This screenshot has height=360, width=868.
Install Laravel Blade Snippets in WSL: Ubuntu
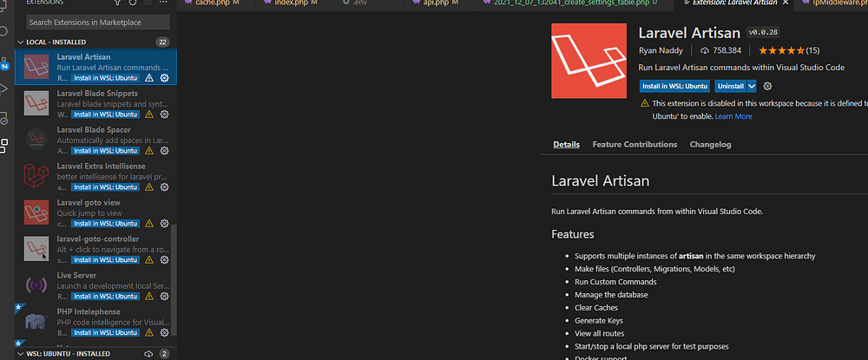click(x=105, y=115)
